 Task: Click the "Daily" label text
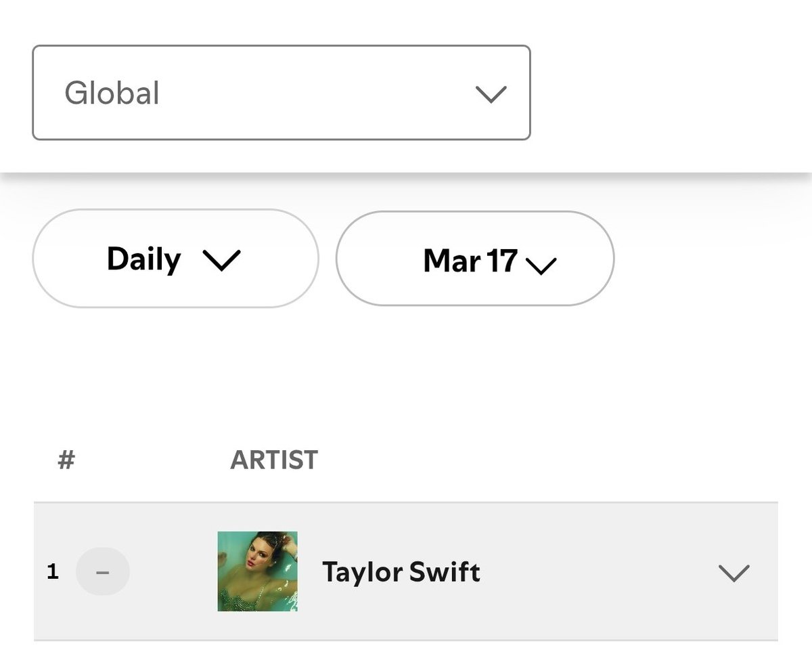coord(144,260)
